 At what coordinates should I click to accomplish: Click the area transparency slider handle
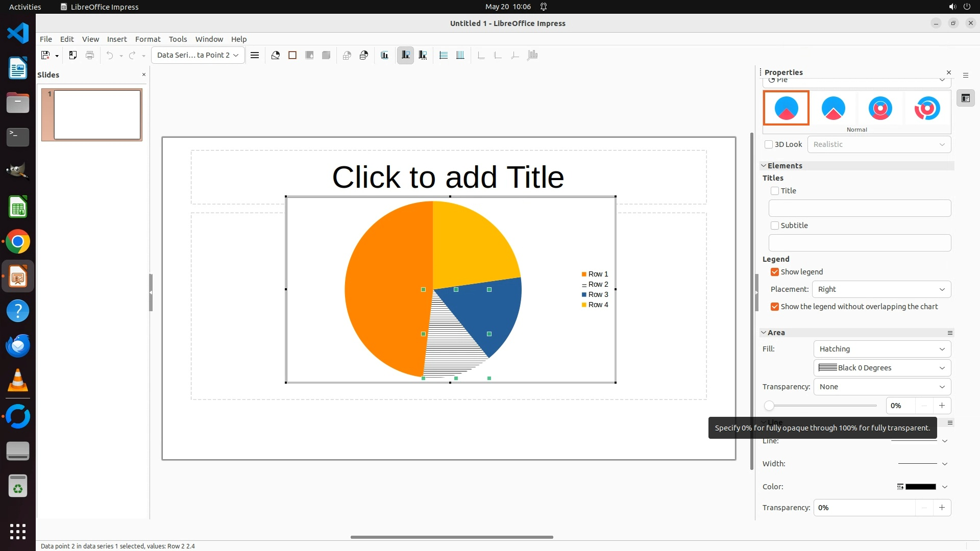pos(769,406)
